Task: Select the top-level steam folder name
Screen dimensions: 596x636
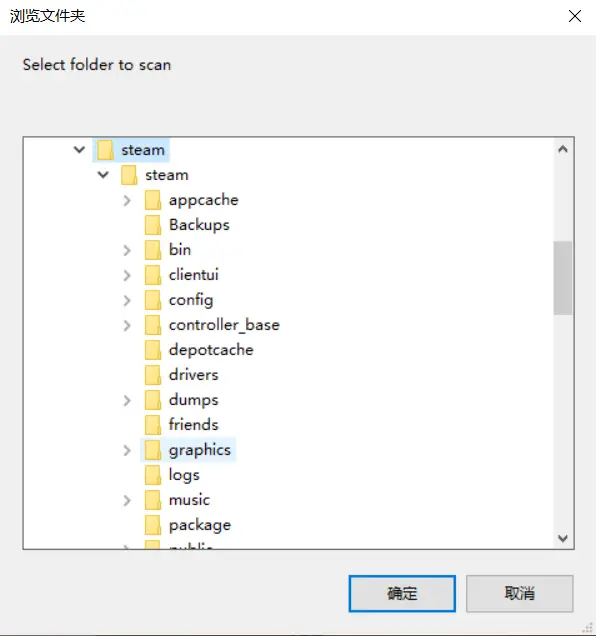Action: [143, 150]
